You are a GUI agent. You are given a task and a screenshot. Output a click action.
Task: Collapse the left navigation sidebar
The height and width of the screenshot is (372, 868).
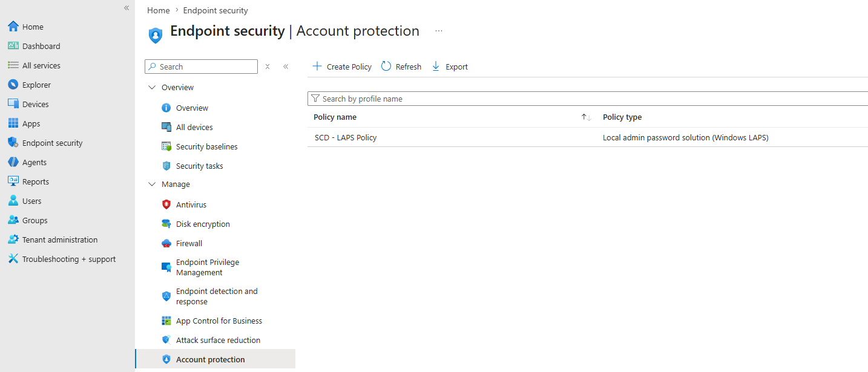127,8
